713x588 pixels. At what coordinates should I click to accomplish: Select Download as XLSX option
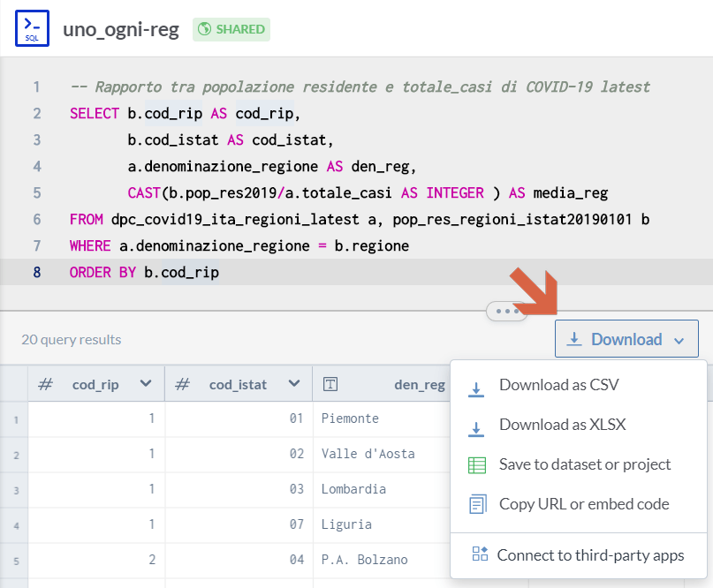562,425
